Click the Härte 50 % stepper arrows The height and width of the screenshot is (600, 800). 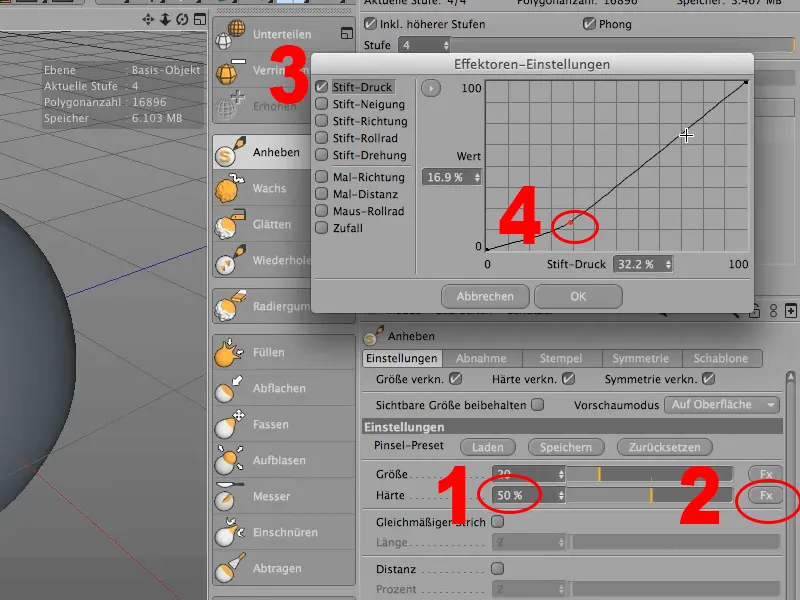[x=561, y=495]
